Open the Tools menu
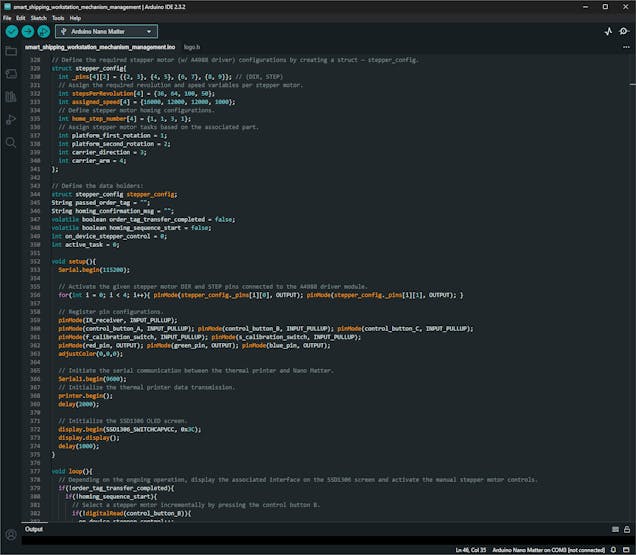This screenshot has width=636, height=555. coord(58,18)
